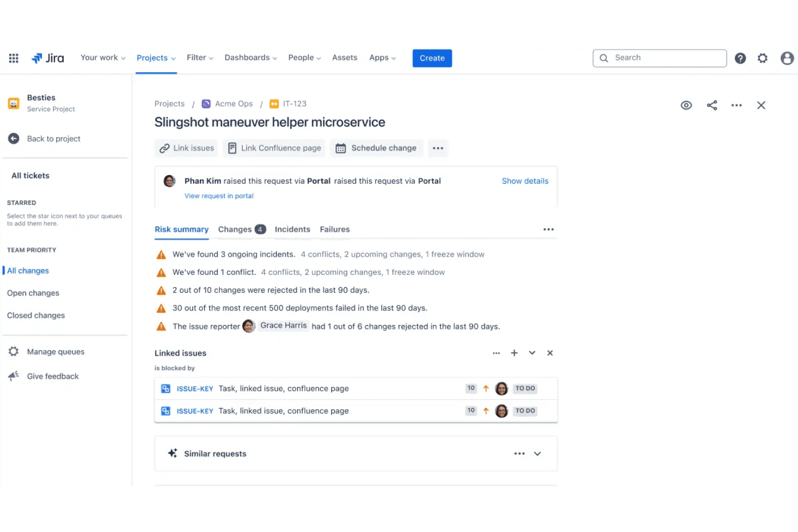Open the Projects dropdown menu
Screen dimensions: 798x532
pyautogui.click(x=156, y=58)
